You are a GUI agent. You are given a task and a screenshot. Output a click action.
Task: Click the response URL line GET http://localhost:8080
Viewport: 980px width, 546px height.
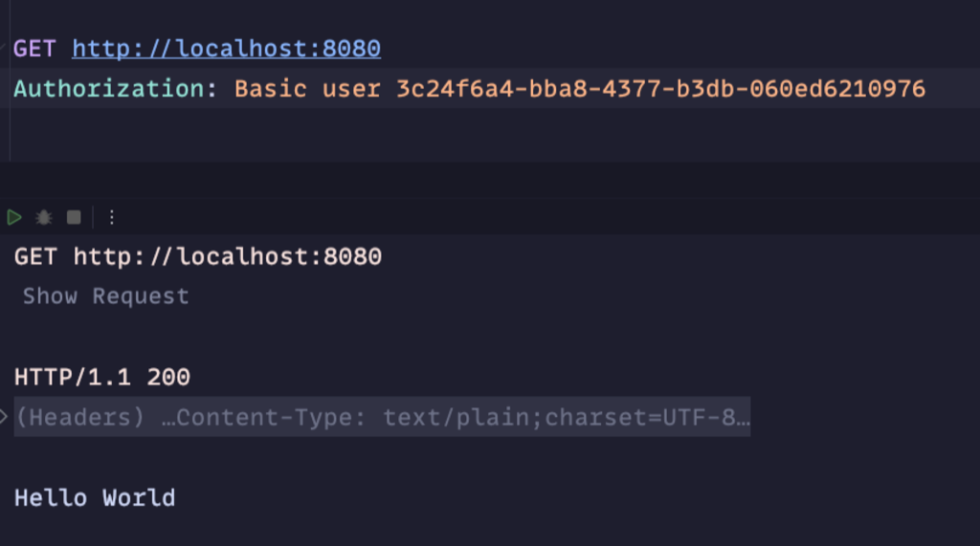click(x=197, y=257)
